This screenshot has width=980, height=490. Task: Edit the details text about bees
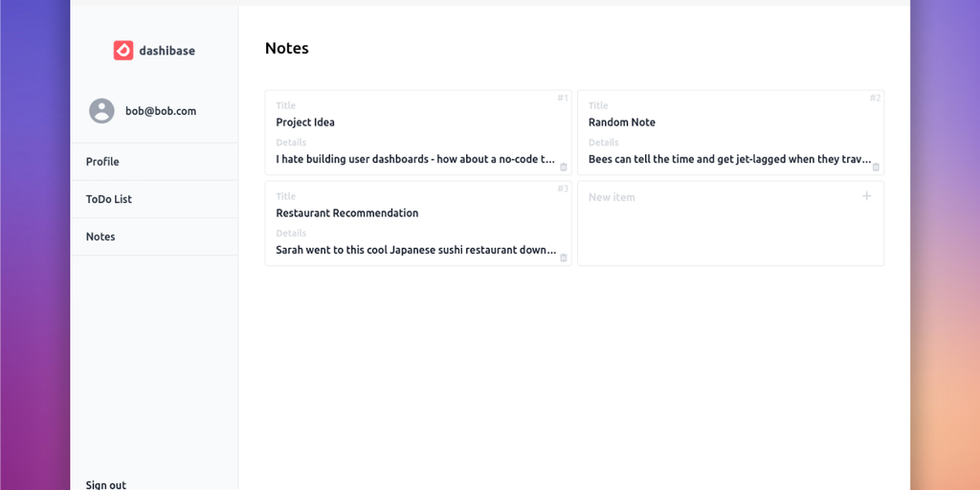[729, 160]
